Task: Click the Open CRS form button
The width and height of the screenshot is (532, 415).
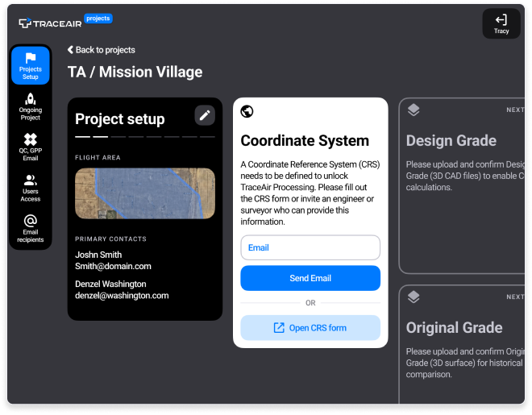Action: coord(310,328)
